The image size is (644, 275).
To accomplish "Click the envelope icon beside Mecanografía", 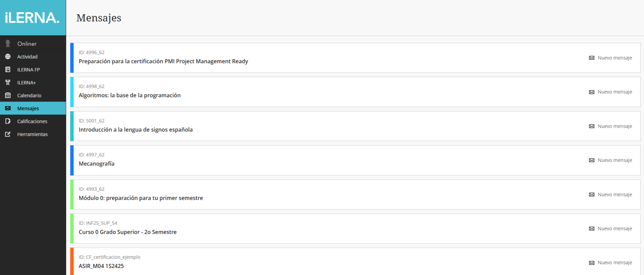I will (592, 160).
